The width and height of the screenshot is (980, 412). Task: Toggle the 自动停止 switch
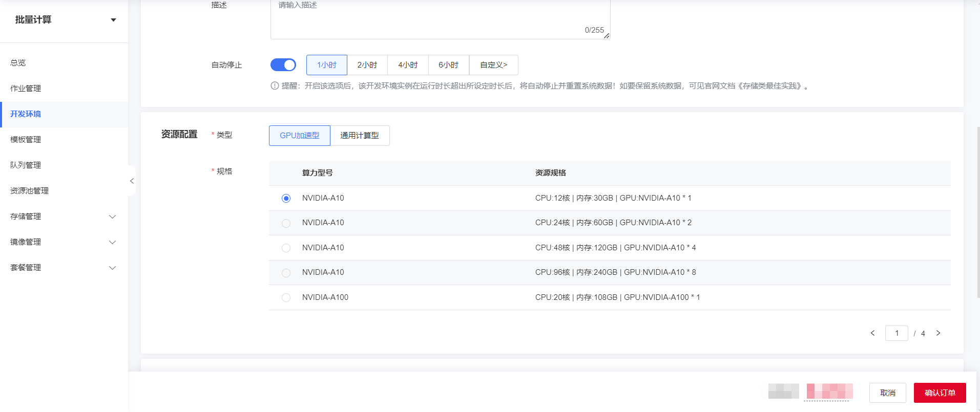click(x=283, y=65)
